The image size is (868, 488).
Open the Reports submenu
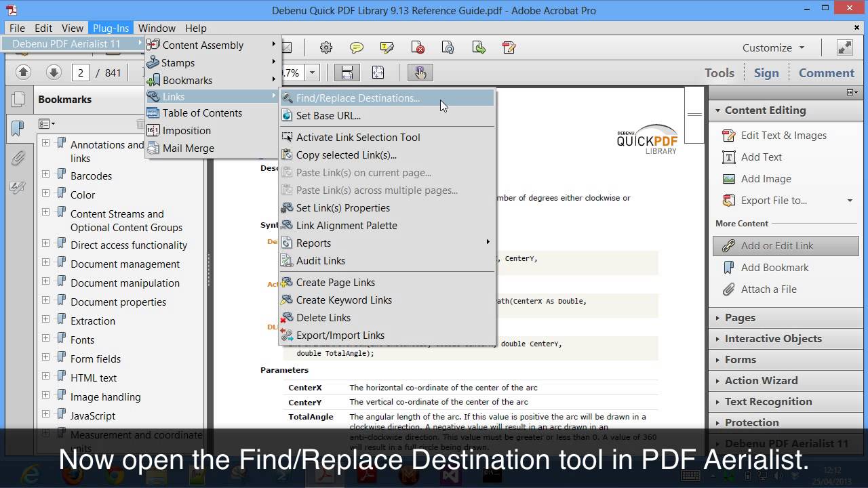click(387, 243)
